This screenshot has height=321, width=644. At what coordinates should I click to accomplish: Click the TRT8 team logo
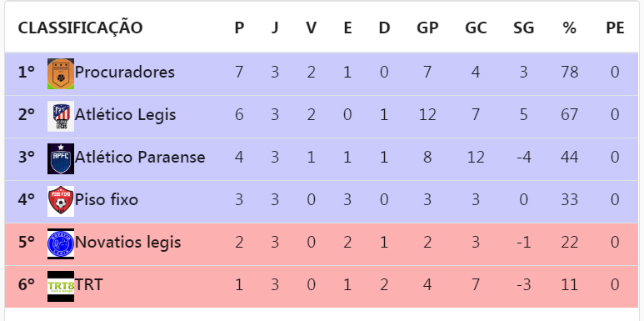coord(61,286)
